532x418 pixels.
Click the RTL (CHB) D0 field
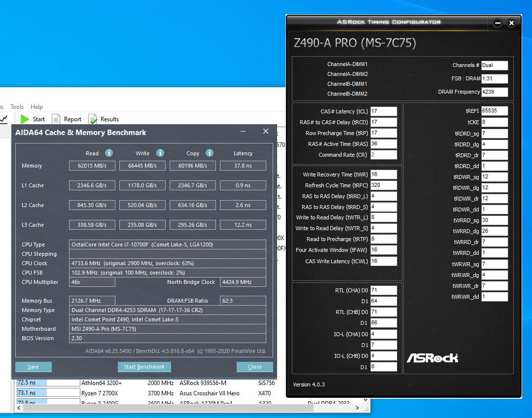[384, 312]
